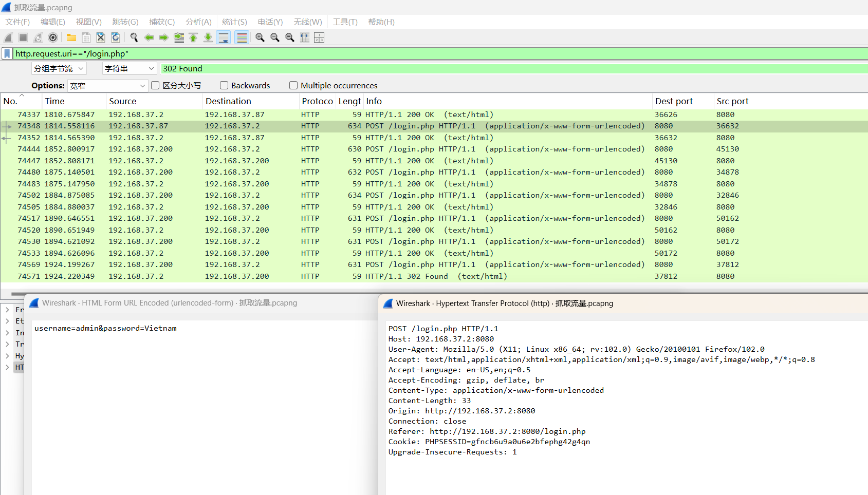
Task: Click the display filter input field
Action: (440, 53)
